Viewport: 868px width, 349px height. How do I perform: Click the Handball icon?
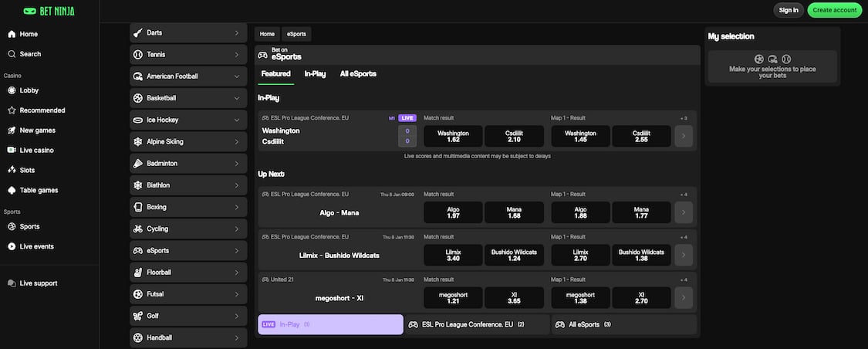tap(138, 337)
